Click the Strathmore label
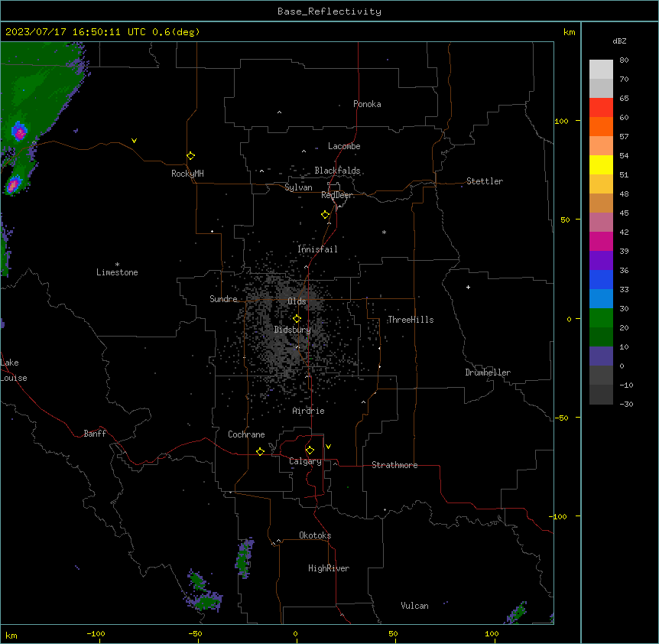The image size is (659, 644). click(394, 465)
